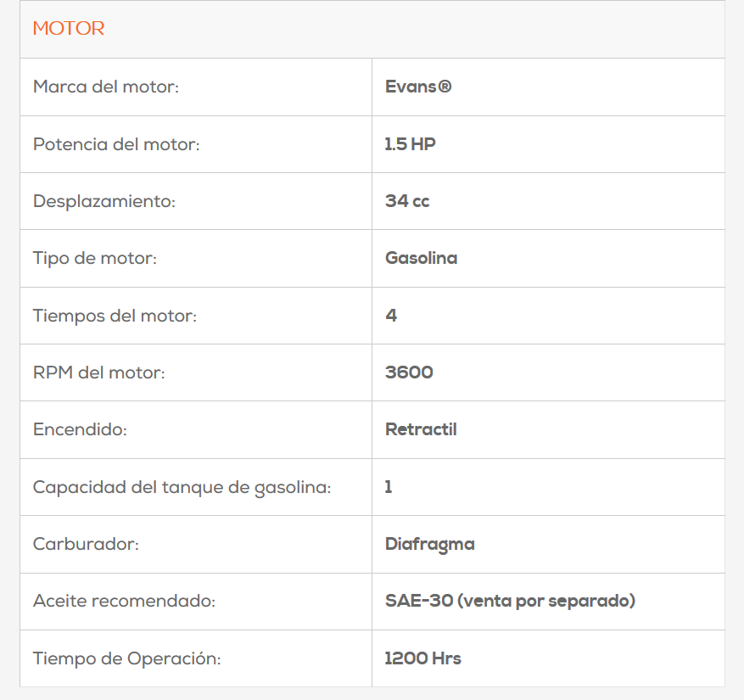This screenshot has height=700, width=744.
Task: Click the 'Carburador:' label
Action: pos(86,544)
